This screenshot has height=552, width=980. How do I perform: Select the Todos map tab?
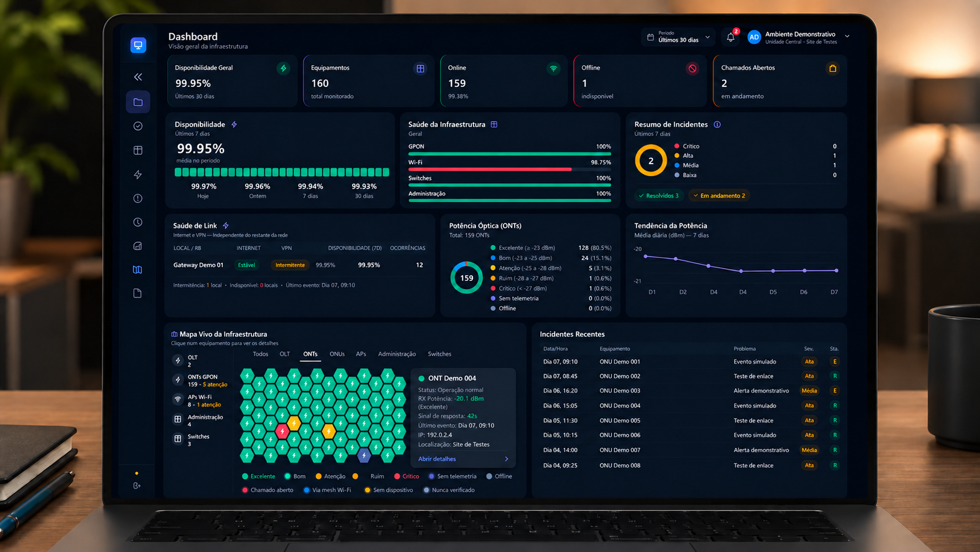[260, 354]
